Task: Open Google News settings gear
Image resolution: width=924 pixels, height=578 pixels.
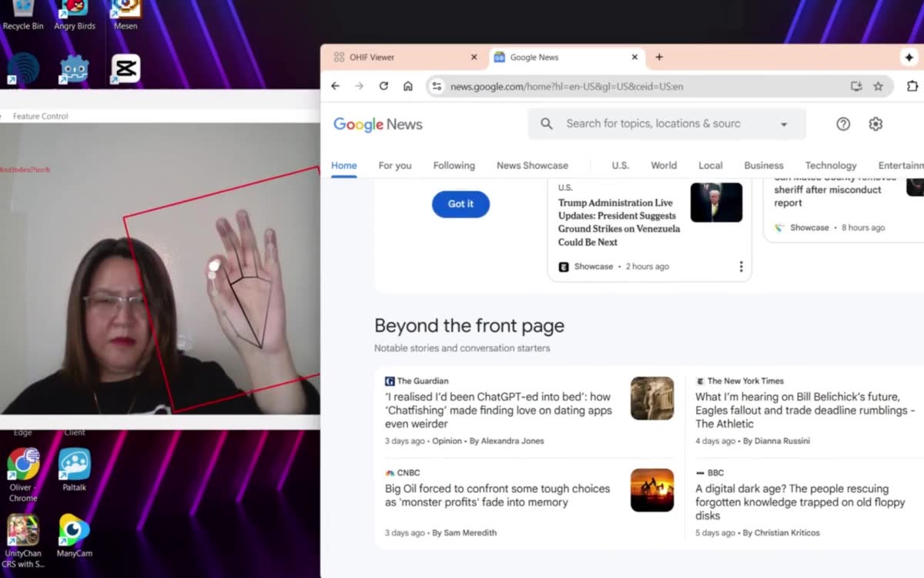Action: tap(875, 124)
